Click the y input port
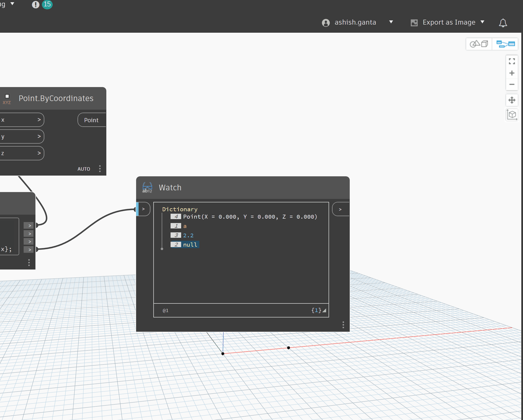Screen dimensions: 523x420 [x=22, y=136]
